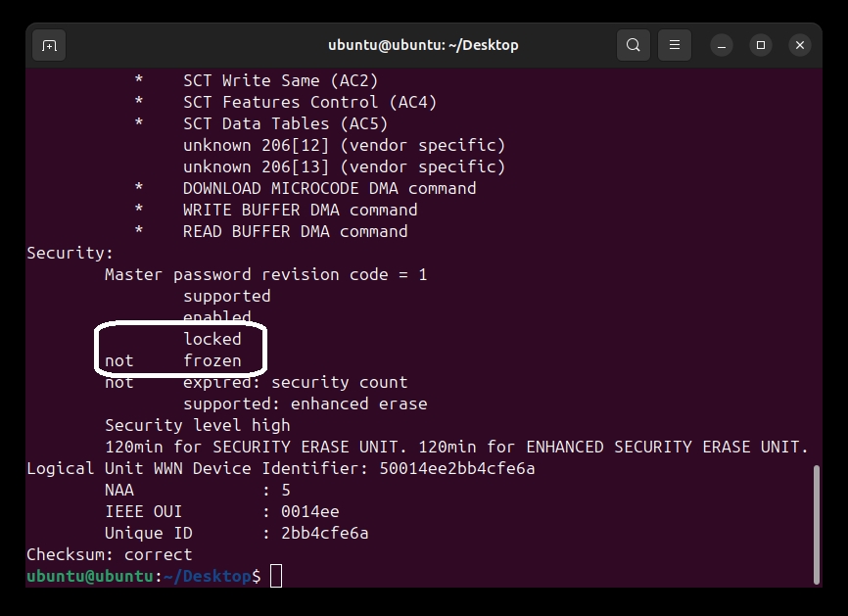Click the 'Security:' section heading
The width and height of the screenshot is (848, 616).
[x=70, y=253]
